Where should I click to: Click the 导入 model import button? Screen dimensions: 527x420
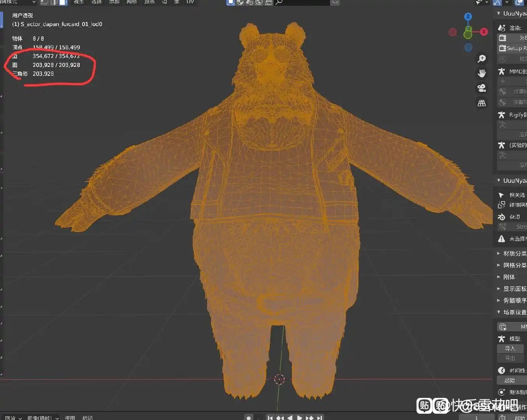(510, 348)
